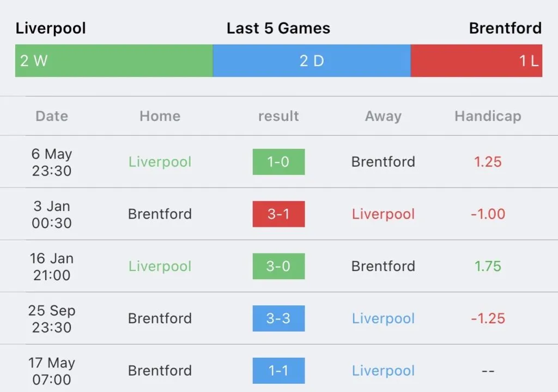Select the Home column header
The height and width of the screenshot is (392, 558).
[x=160, y=116]
